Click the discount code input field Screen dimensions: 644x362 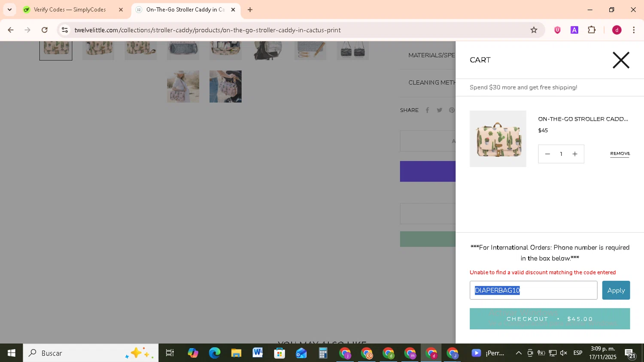[x=533, y=290]
